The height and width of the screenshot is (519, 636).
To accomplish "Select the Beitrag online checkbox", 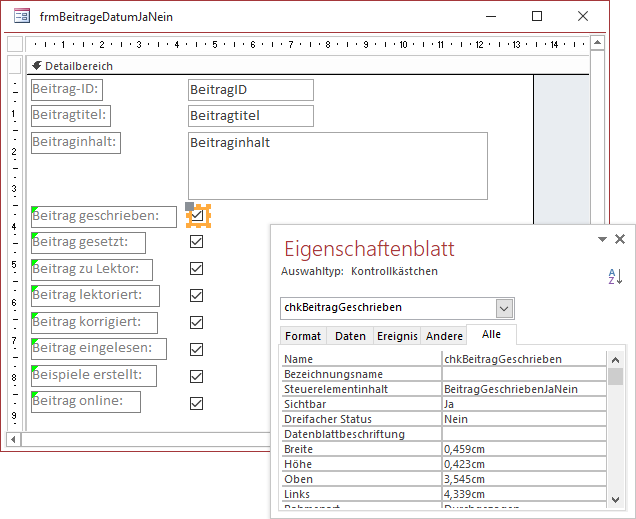I will [197, 403].
